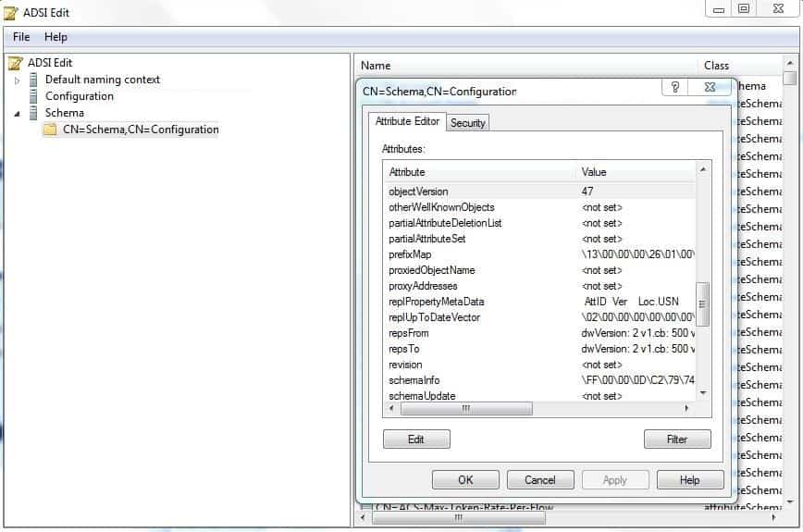
Task: Click main pane scroll right arrow
Action: [773, 518]
